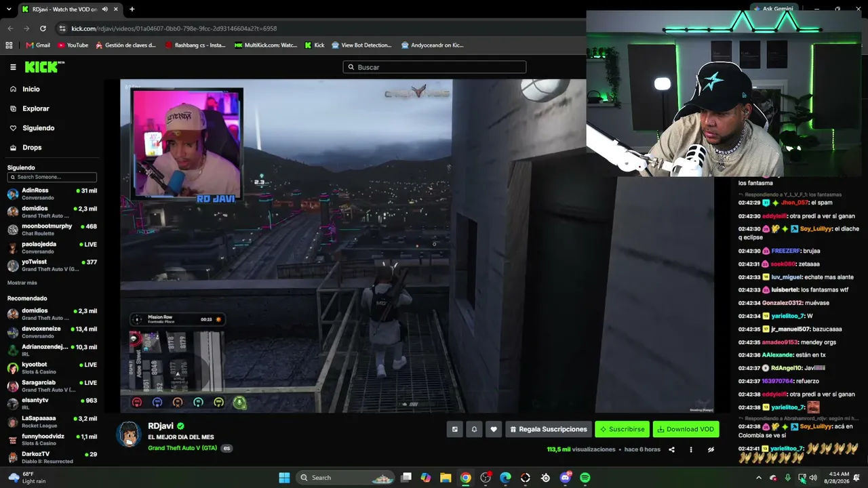Mute the tab using its speaker icon
This screenshot has height=488, width=868.
(x=104, y=9)
